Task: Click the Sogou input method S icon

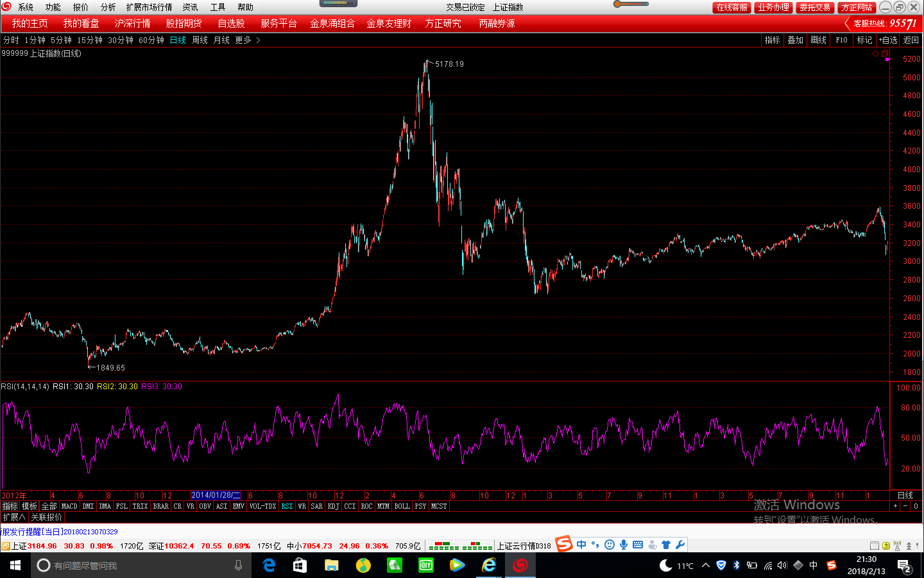Action: point(564,544)
